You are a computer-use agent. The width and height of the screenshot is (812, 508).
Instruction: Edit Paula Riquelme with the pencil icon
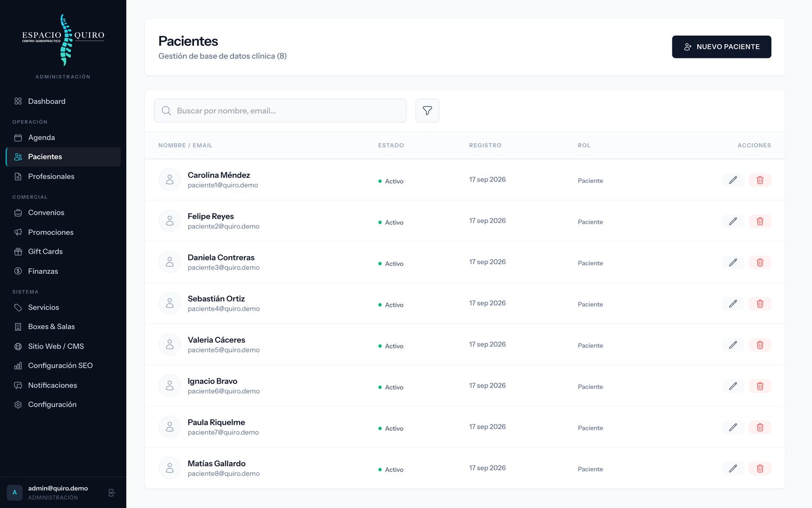point(733,427)
